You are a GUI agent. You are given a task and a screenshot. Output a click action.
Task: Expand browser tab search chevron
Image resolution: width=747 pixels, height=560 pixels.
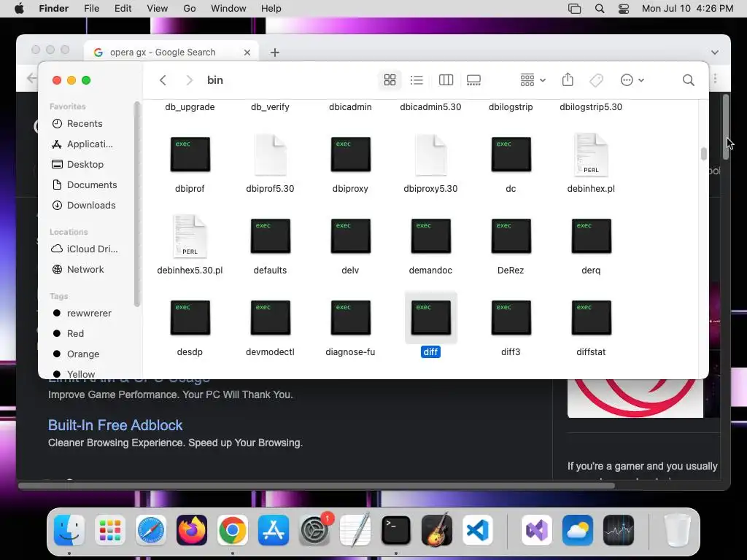[715, 52]
